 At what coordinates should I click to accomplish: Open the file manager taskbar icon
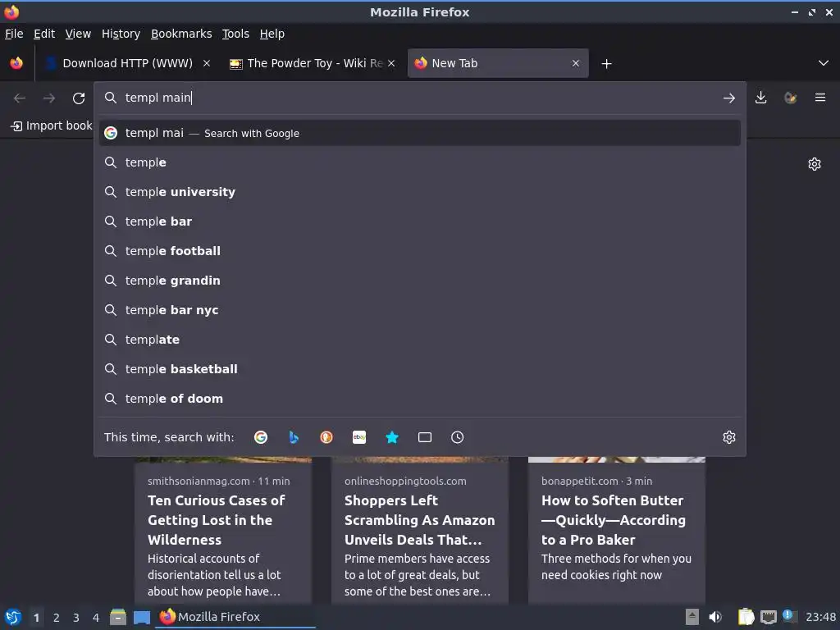(x=118, y=617)
